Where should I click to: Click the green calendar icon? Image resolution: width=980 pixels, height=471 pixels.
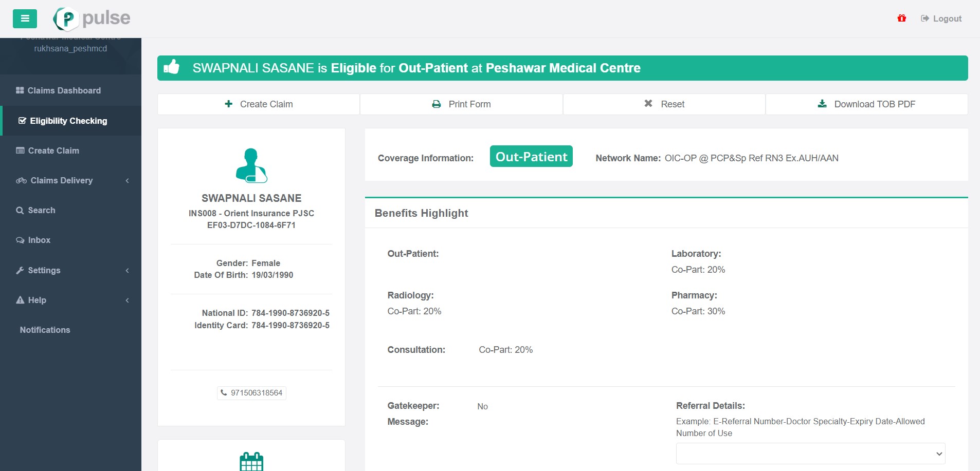click(251, 461)
